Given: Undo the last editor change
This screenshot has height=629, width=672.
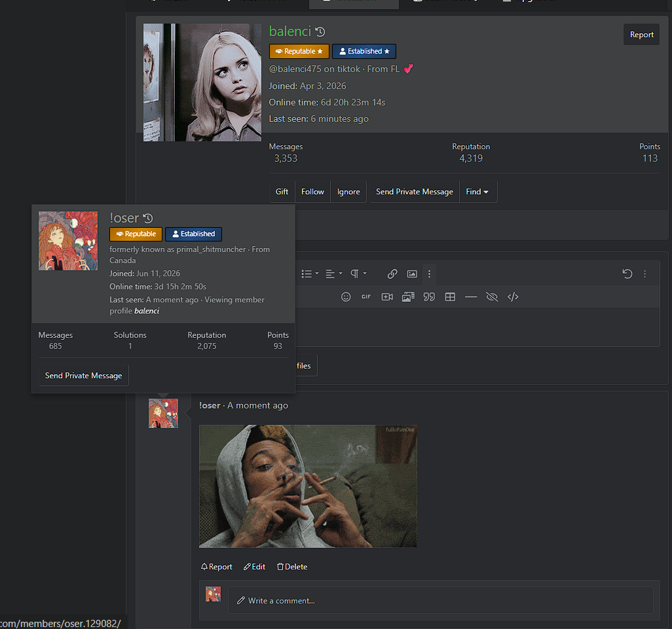Looking at the screenshot, I should tap(627, 274).
